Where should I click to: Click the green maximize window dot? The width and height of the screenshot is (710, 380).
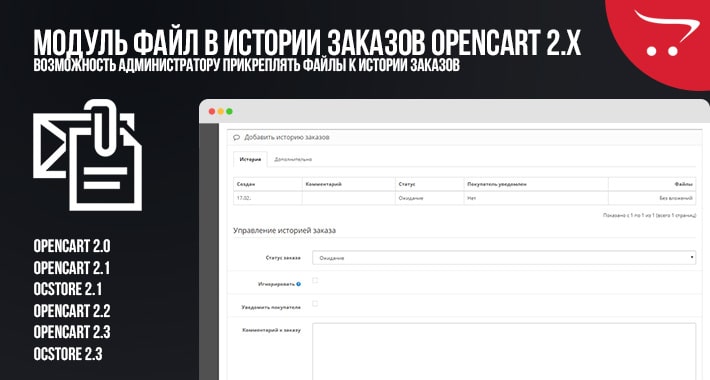[x=230, y=111]
